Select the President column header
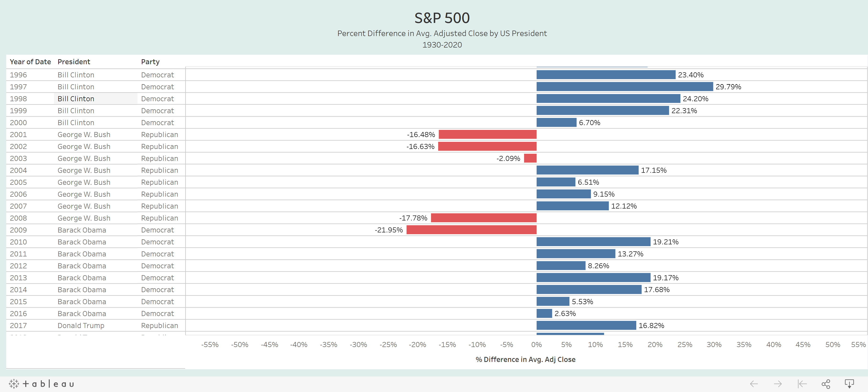The width and height of the screenshot is (868, 392). click(x=74, y=62)
